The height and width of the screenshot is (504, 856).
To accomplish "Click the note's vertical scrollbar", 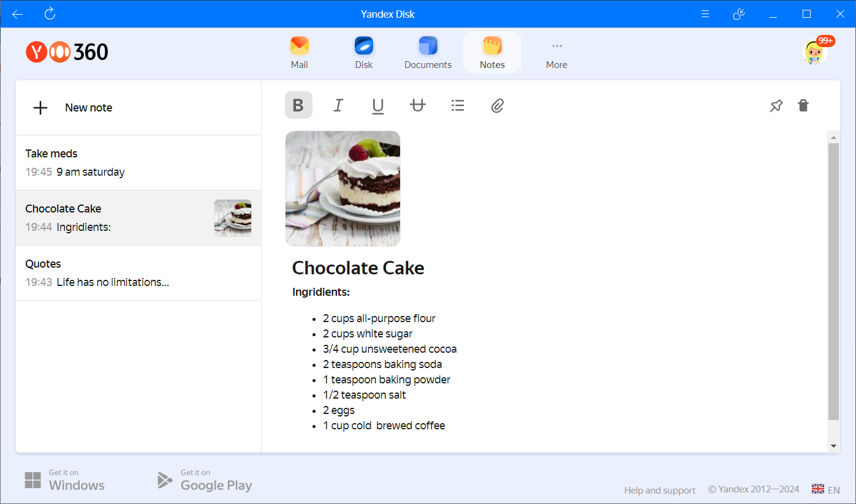I will tap(833, 282).
